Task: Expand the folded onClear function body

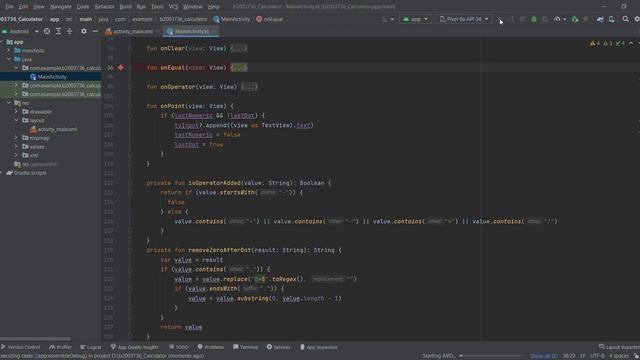Action: (239, 48)
